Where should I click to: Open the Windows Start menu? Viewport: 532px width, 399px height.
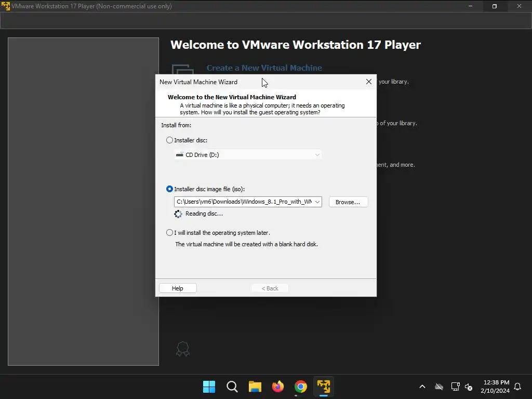[x=209, y=387]
